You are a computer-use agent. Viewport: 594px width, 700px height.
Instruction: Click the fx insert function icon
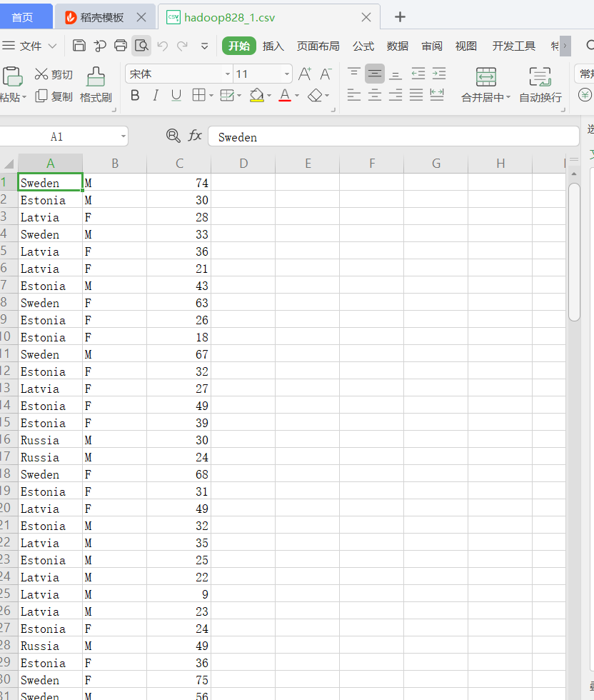195,135
